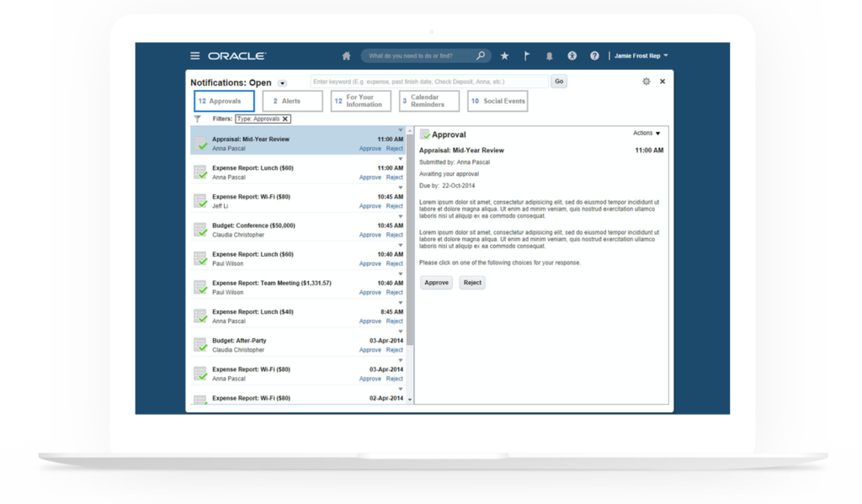Viewport: 862px width, 504px height.
Task: Open the help question mark icon
Action: pos(594,56)
